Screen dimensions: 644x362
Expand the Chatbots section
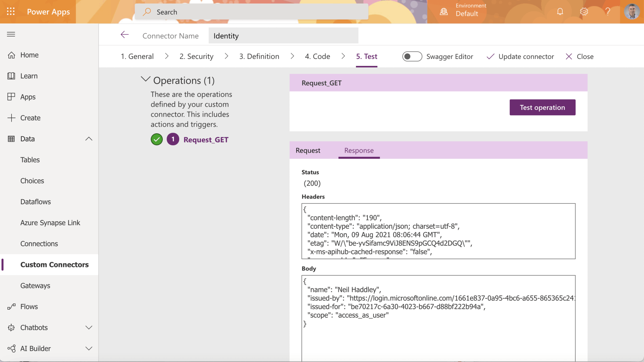click(x=89, y=328)
